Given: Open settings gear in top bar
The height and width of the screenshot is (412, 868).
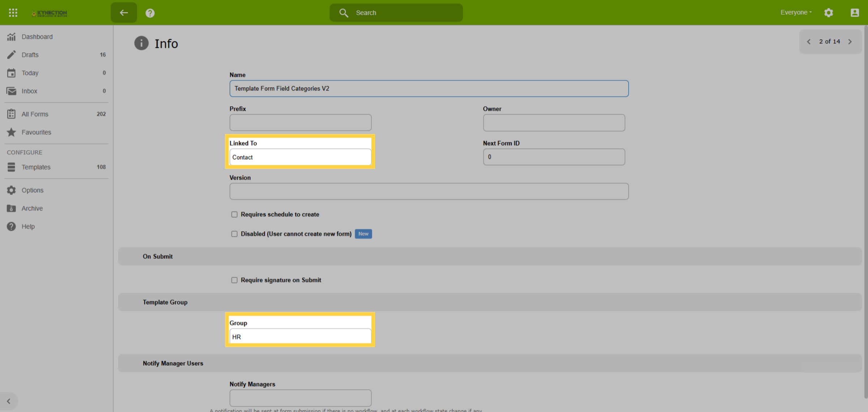Looking at the screenshot, I should [829, 13].
